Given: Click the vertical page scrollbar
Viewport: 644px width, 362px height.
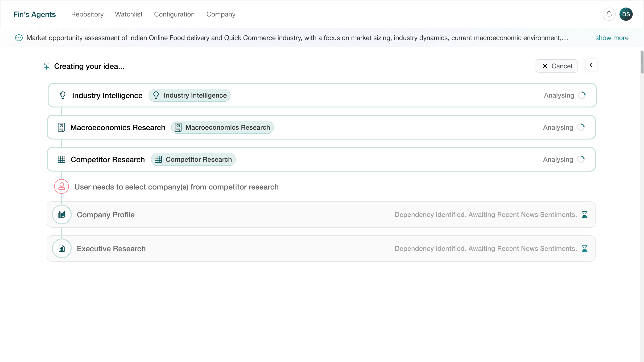Looking at the screenshot, I should pyautogui.click(x=642, y=62).
